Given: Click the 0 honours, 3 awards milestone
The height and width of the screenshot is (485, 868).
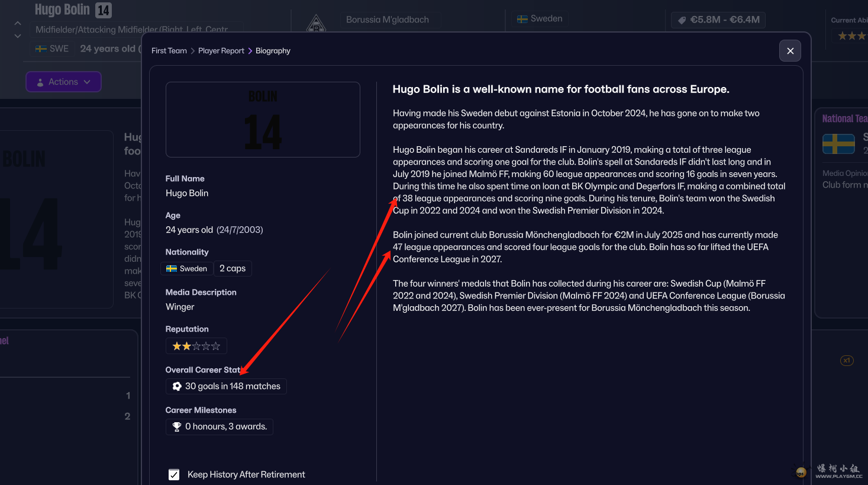Looking at the screenshot, I should tap(220, 426).
